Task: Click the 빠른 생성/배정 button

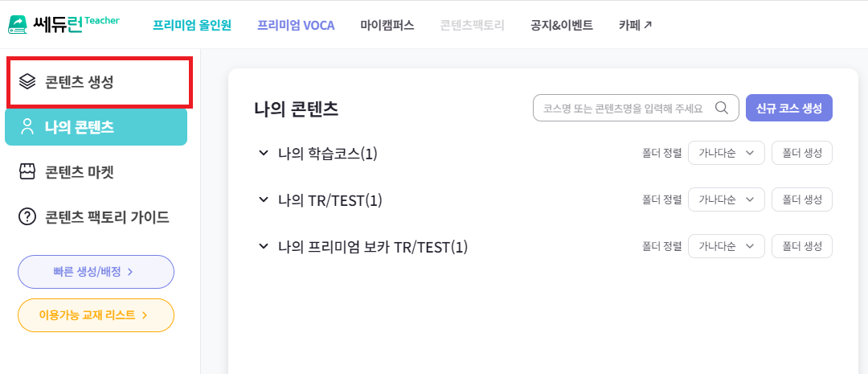Action: (x=96, y=272)
